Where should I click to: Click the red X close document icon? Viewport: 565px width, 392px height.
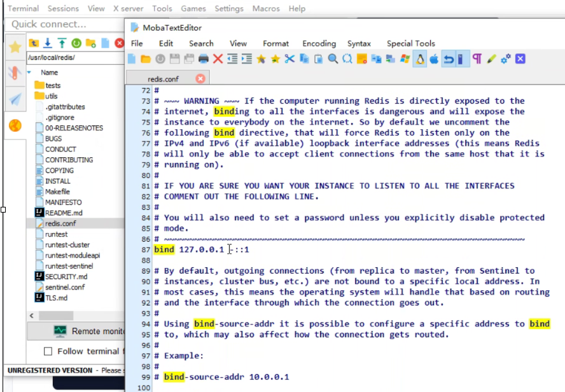click(218, 59)
